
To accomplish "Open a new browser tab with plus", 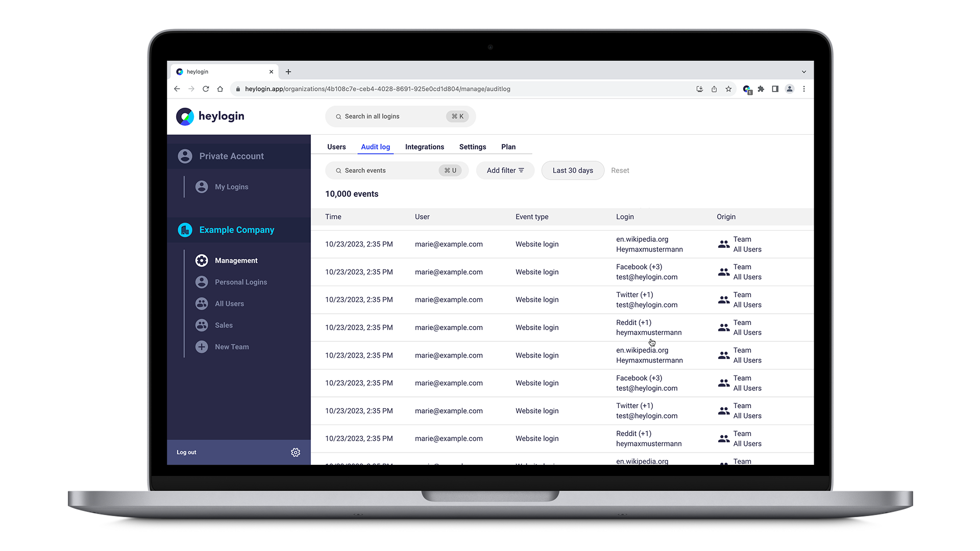I will coord(288,72).
